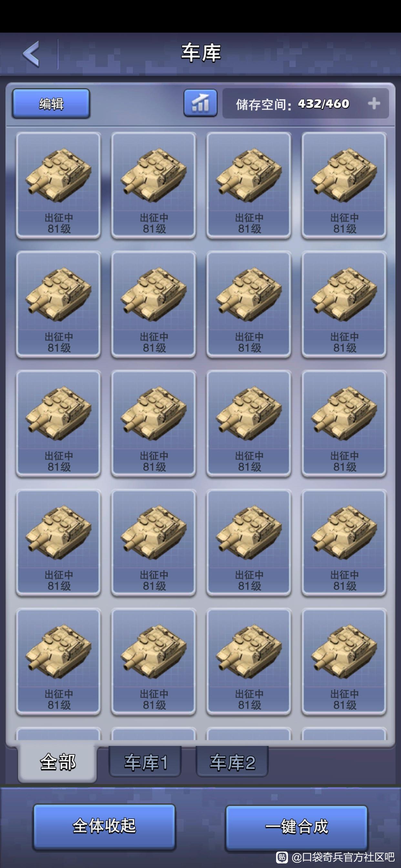Select the last tank in row one
The height and width of the screenshot is (868, 401).
point(344,186)
